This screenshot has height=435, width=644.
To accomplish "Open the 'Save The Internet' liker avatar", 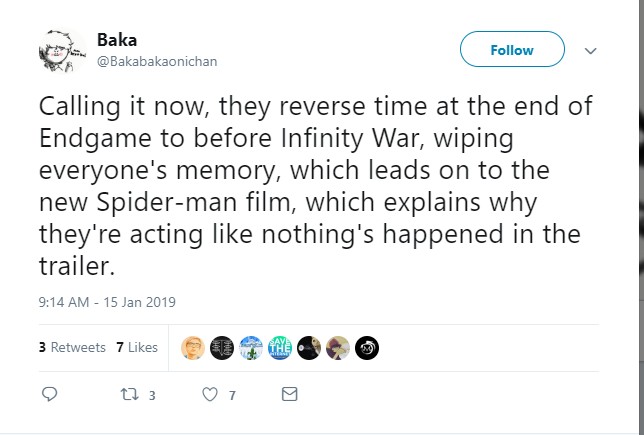I will (x=280, y=347).
